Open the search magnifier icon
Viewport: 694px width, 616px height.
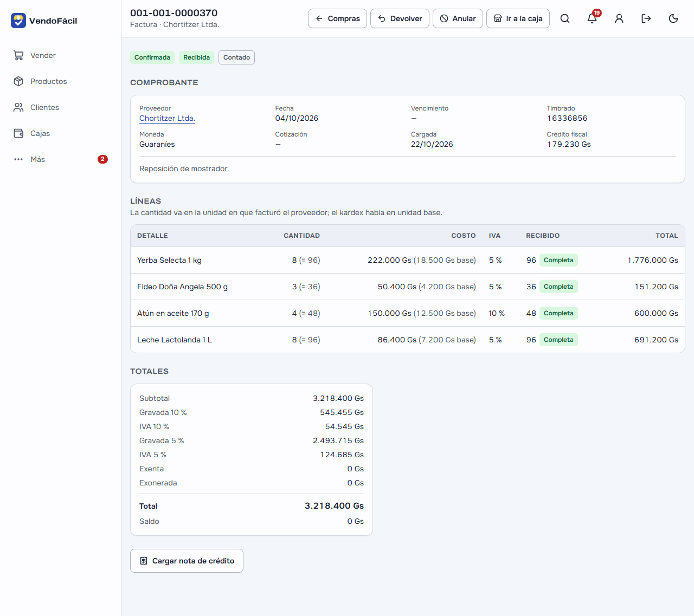(565, 18)
